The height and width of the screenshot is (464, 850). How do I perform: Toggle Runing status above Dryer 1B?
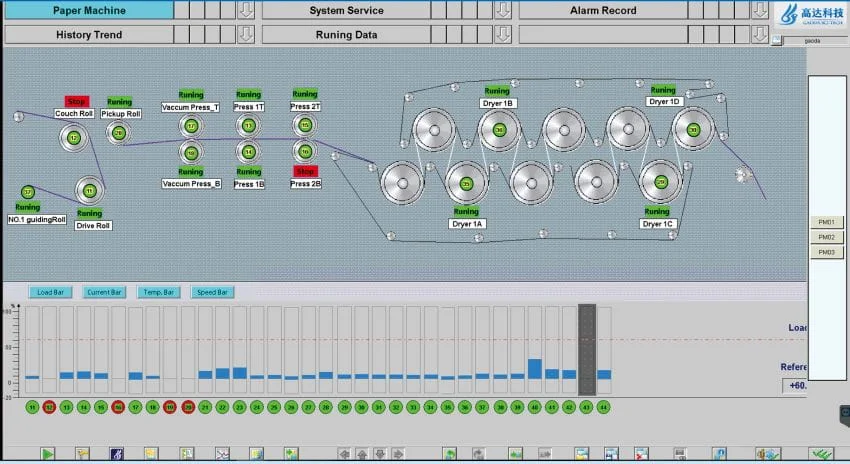tap(497, 91)
